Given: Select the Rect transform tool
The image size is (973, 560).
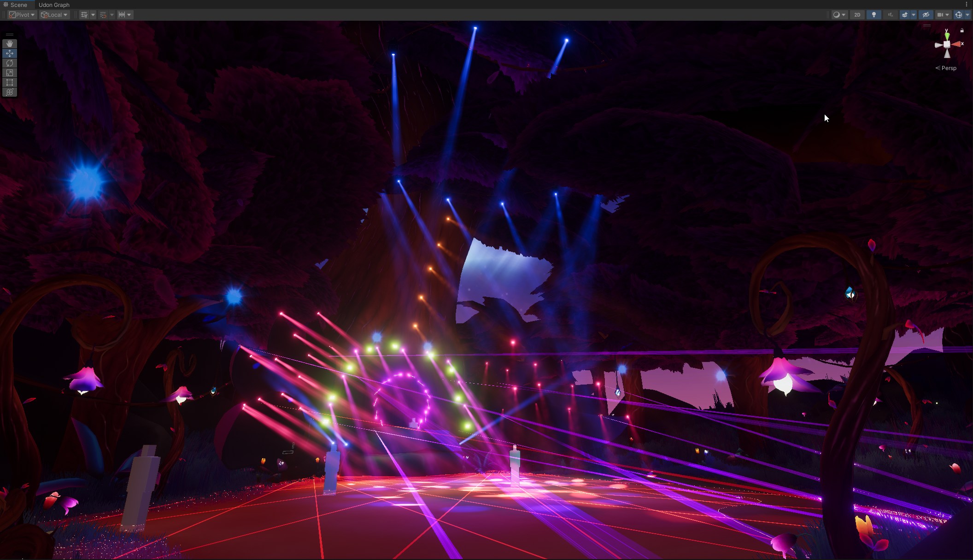Looking at the screenshot, I should 10,82.
